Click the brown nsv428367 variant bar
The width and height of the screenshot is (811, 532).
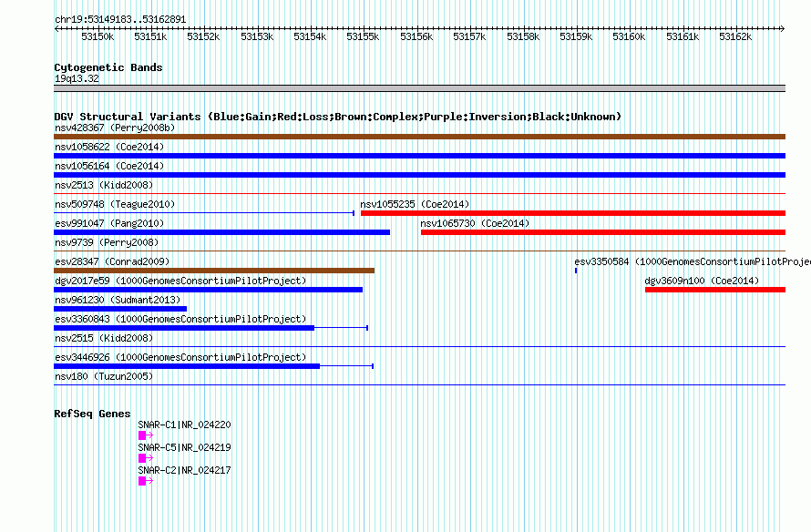pos(419,137)
